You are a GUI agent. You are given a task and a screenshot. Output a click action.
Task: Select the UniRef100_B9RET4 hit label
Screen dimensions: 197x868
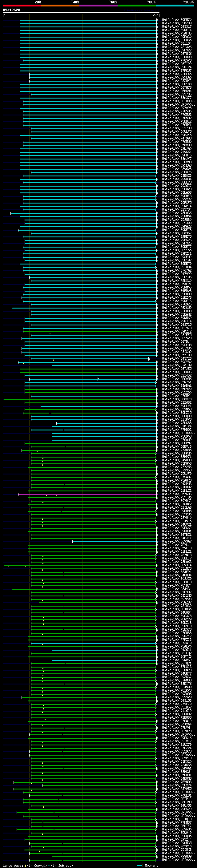point(177,30)
